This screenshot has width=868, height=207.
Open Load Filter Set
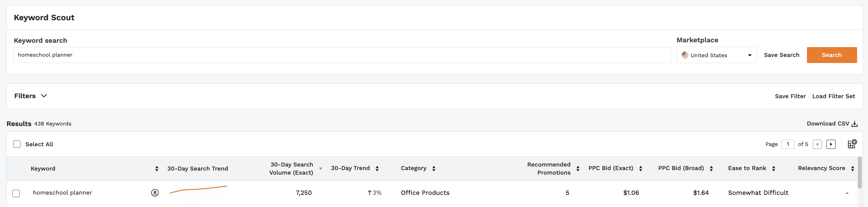point(833,96)
